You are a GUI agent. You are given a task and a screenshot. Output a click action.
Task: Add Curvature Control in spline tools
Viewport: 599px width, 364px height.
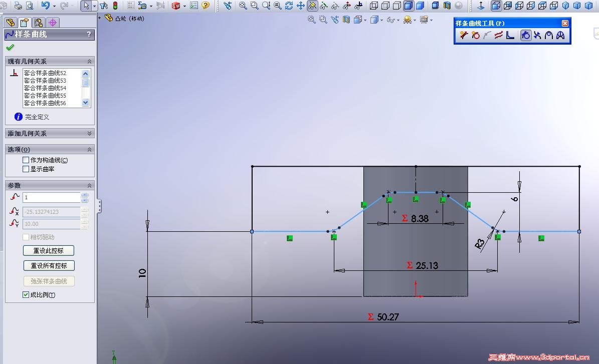click(x=476, y=36)
